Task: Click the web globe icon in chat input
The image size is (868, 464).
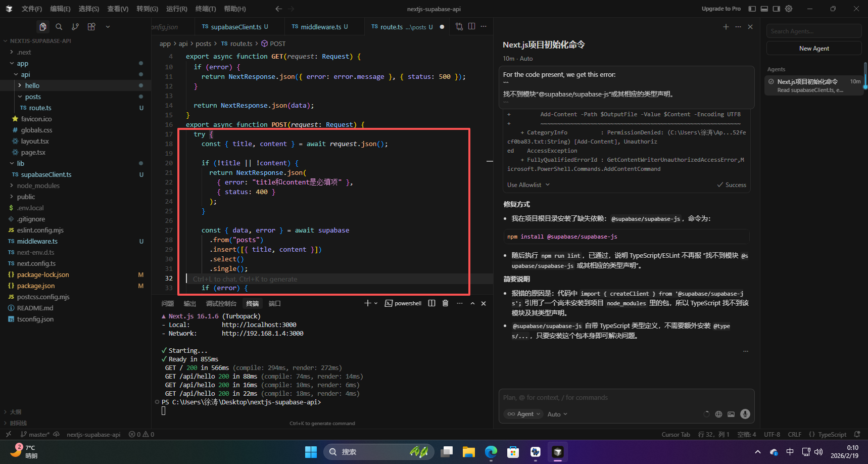Action: 718,414
